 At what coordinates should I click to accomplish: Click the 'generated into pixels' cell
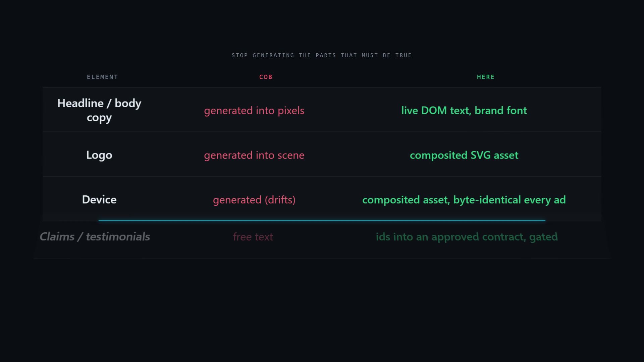click(x=254, y=111)
